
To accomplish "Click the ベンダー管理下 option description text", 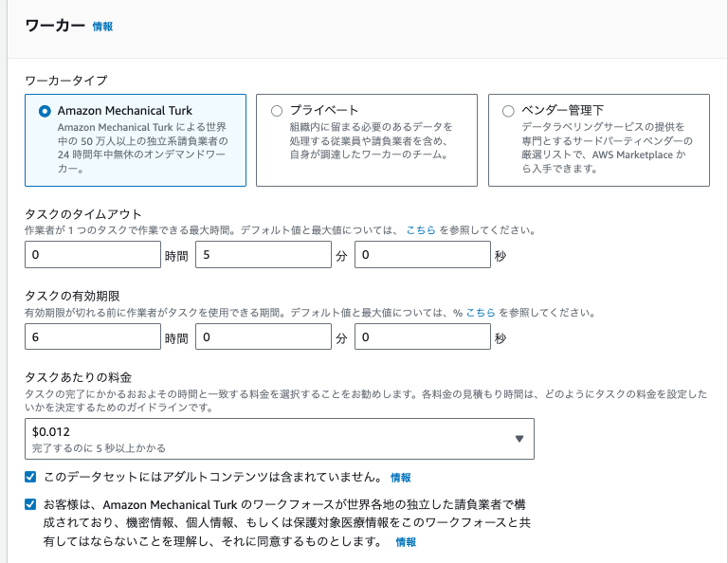I will (607, 148).
